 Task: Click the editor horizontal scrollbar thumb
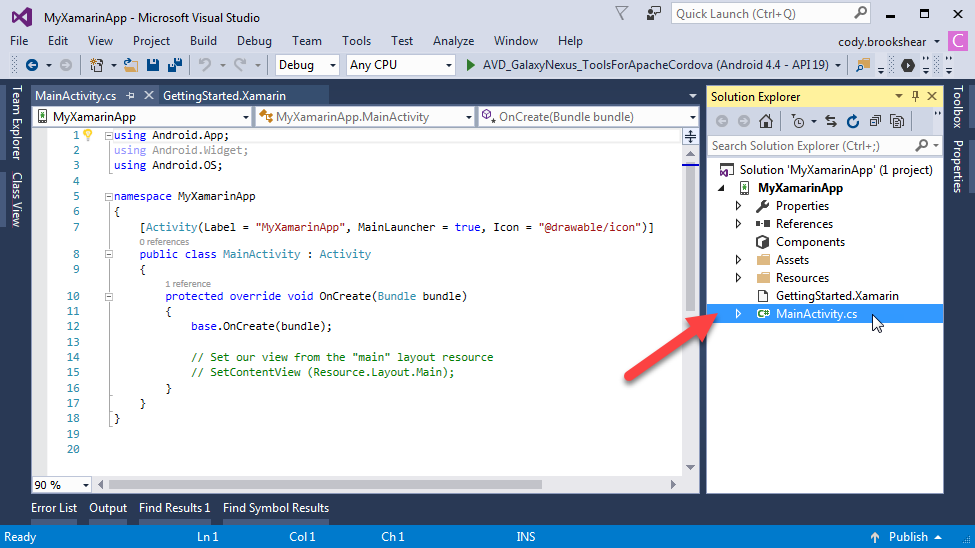(325, 485)
